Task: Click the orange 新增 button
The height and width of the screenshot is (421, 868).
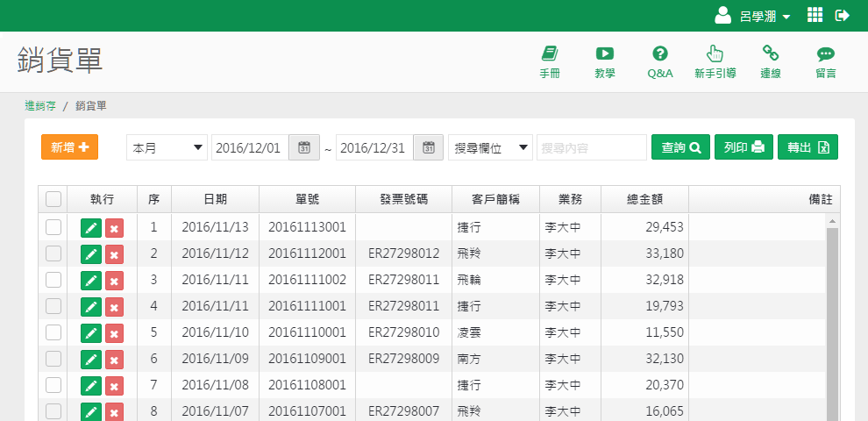Action: (69, 147)
